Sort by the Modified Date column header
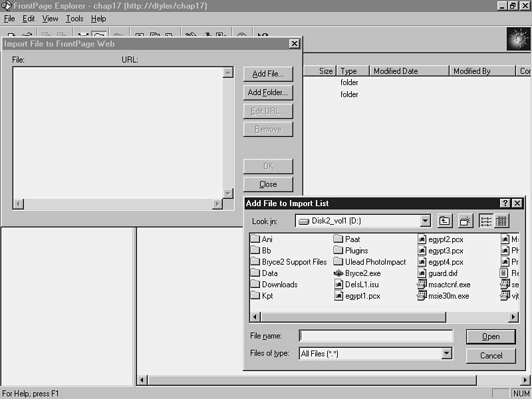This screenshot has height=399, width=532. 409,71
